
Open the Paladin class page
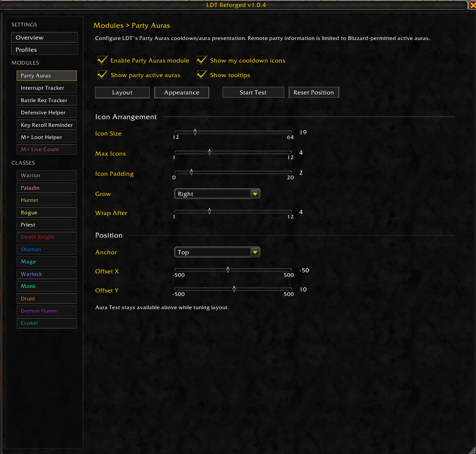click(47, 188)
